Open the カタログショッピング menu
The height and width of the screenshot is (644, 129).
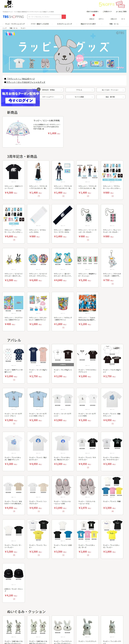tap(64, 24)
